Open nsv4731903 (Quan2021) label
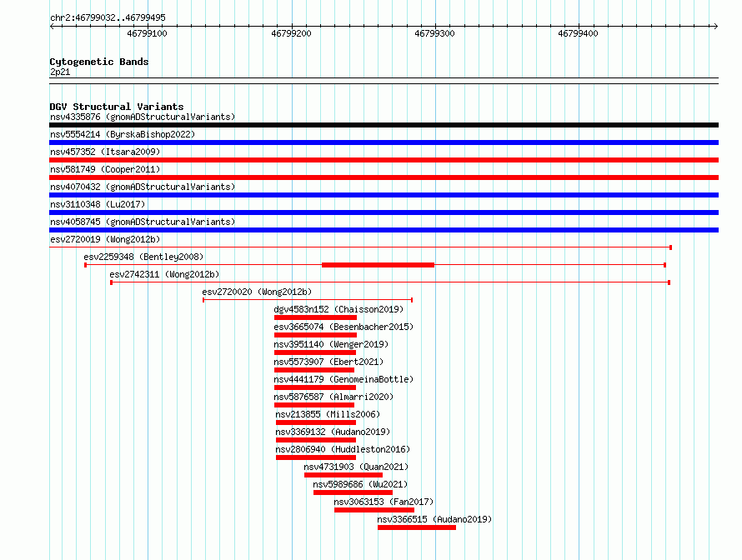 click(x=356, y=467)
